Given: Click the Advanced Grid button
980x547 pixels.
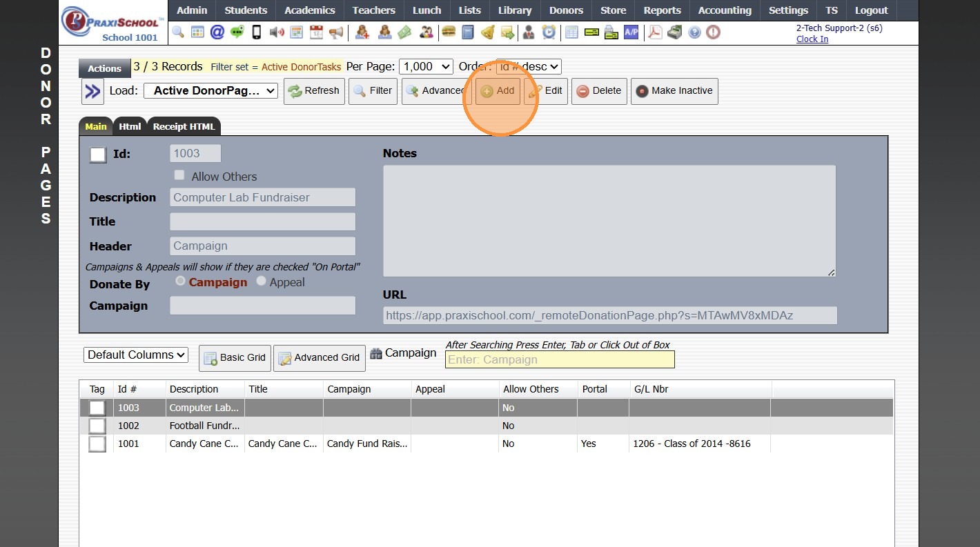Looking at the screenshot, I should [320, 358].
